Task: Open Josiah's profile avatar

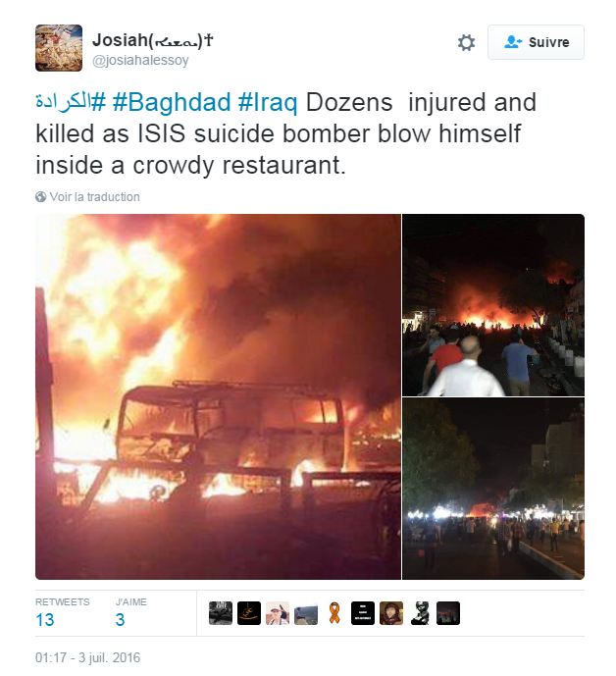Action: click(59, 48)
